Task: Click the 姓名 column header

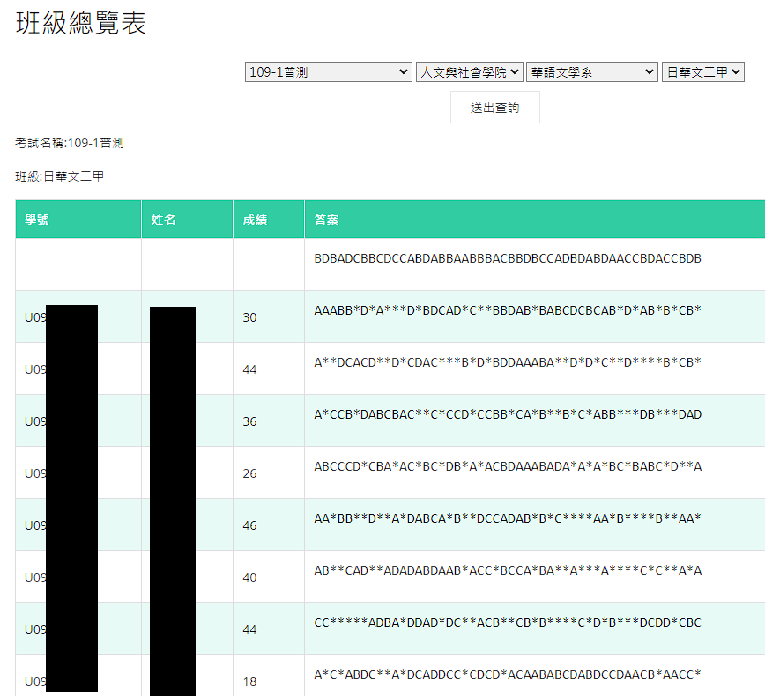Action: pyautogui.click(x=164, y=220)
